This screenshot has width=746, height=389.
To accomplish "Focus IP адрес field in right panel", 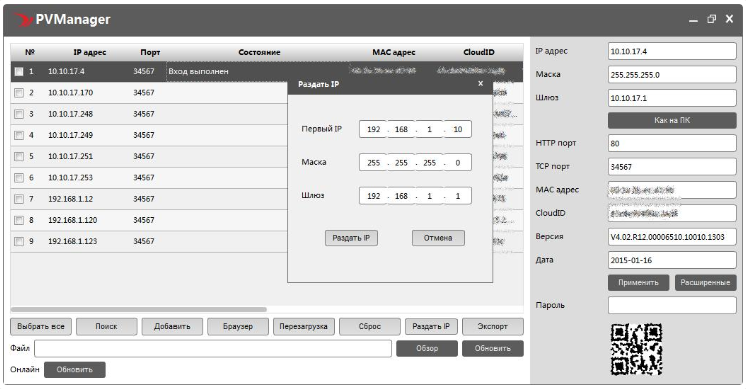I will (672, 51).
